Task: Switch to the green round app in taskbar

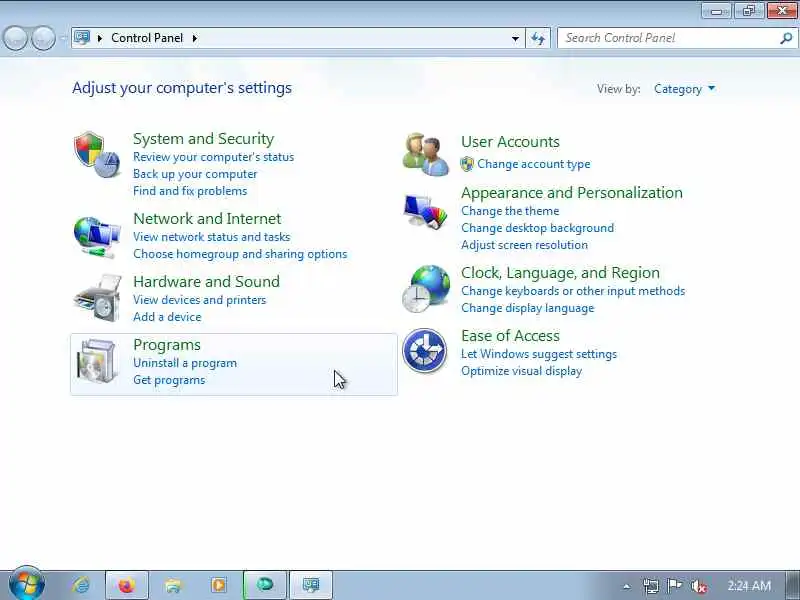Action: (x=265, y=585)
